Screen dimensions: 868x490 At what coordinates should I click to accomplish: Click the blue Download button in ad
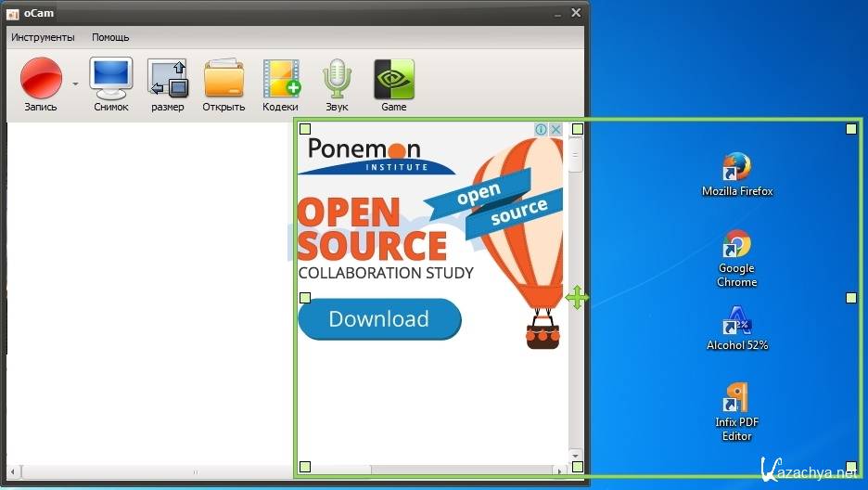379,319
